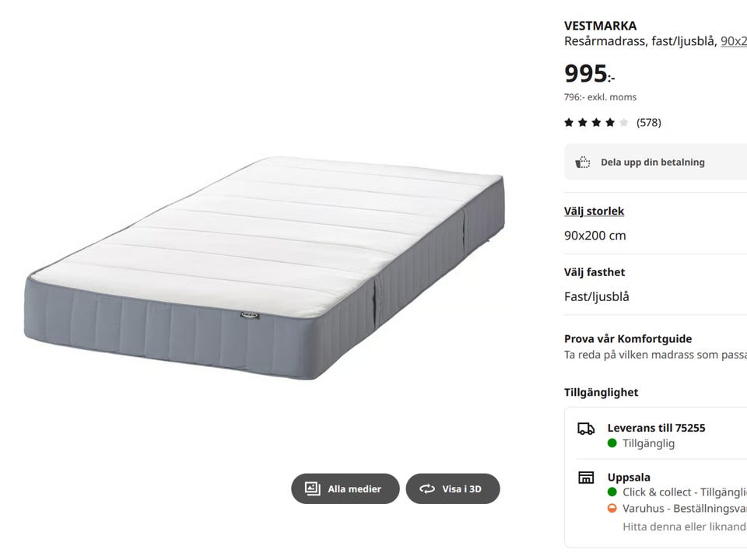The height and width of the screenshot is (560, 747).
Task: Open the Välj storlek size selector
Action: tap(594, 211)
